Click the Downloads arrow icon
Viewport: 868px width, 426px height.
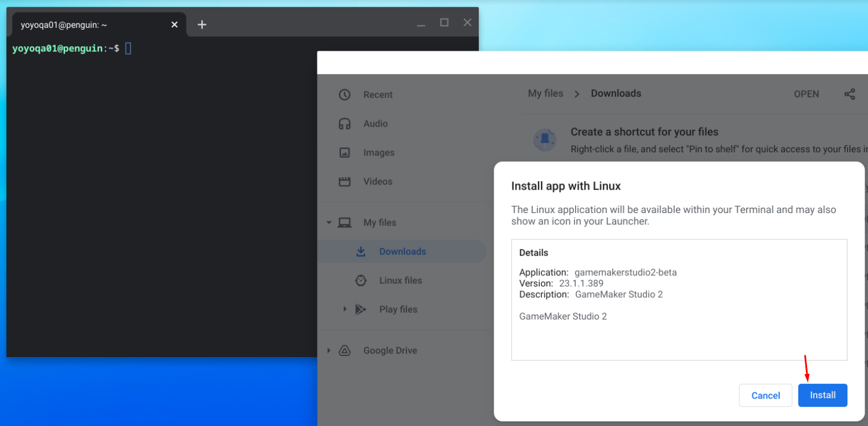tap(361, 252)
